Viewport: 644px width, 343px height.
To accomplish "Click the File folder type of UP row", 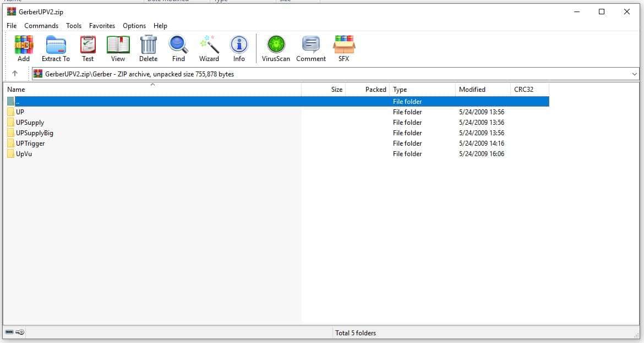I will [x=407, y=112].
